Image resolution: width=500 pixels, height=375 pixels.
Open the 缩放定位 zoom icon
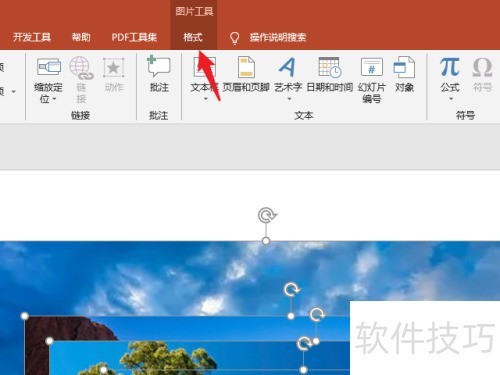[x=49, y=68]
